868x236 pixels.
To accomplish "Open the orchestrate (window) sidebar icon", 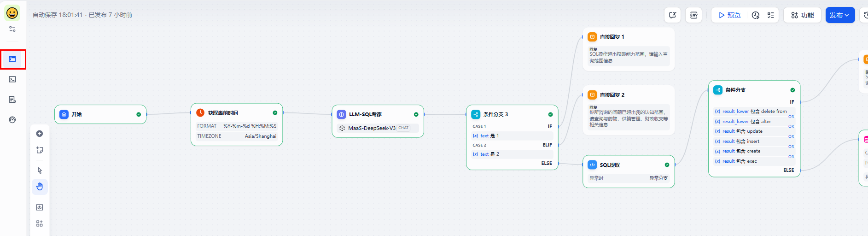I will pos(12,59).
